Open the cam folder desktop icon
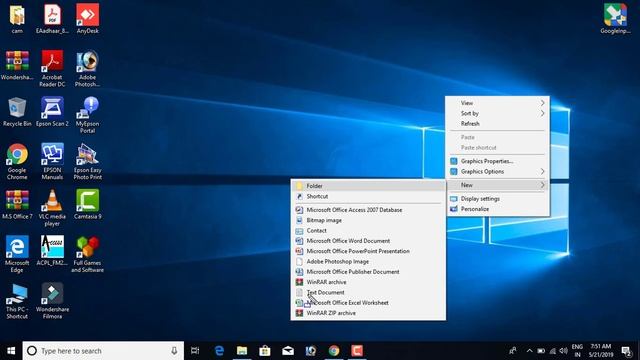The image size is (640, 360). coord(17,18)
